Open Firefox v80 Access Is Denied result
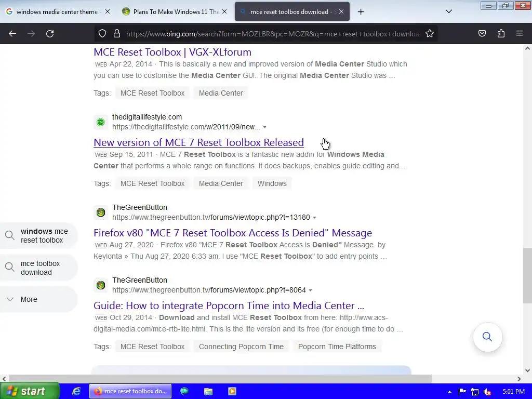The width and height of the screenshot is (532, 399). point(233,233)
